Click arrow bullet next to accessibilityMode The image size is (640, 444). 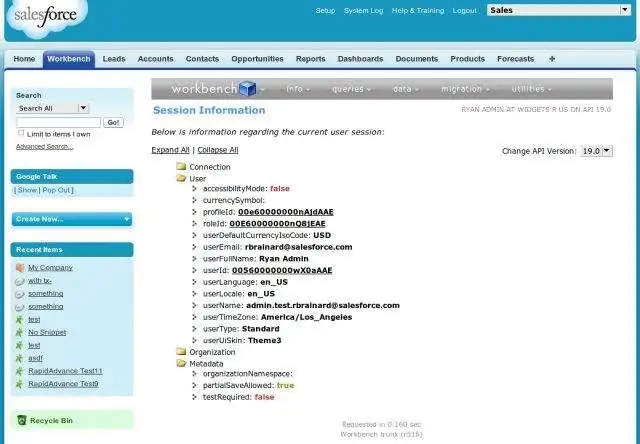pyautogui.click(x=195, y=189)
